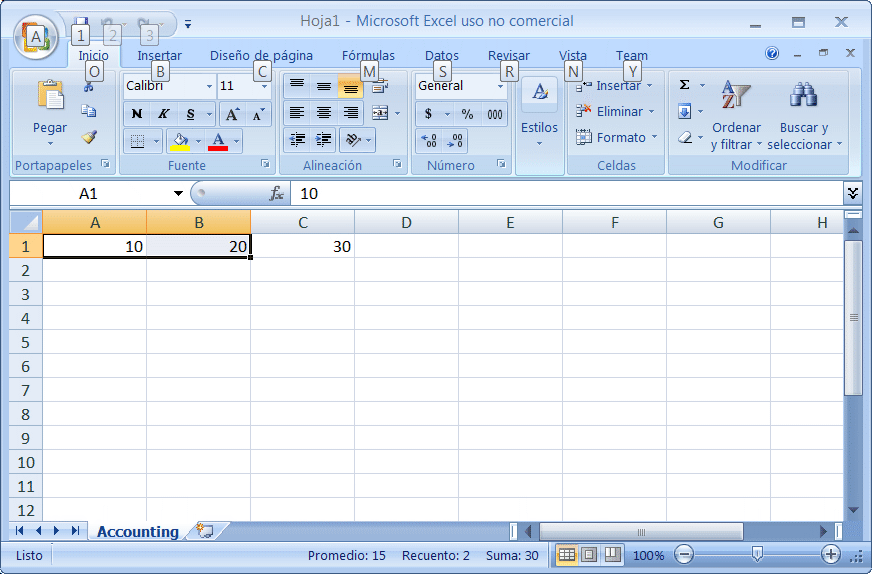The height and width of the screenshot is (574, 872).
Task: Toggle underline with the S button
Action: click(190, 114)
